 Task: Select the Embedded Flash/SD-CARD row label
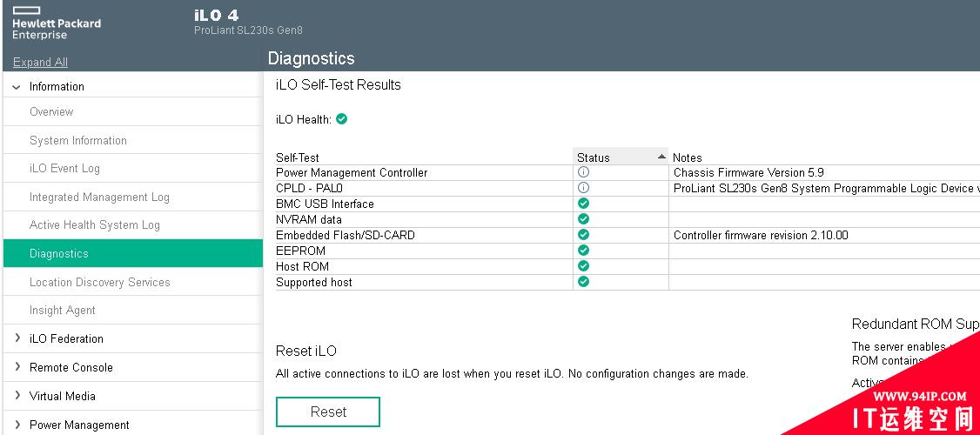[346, 235]
